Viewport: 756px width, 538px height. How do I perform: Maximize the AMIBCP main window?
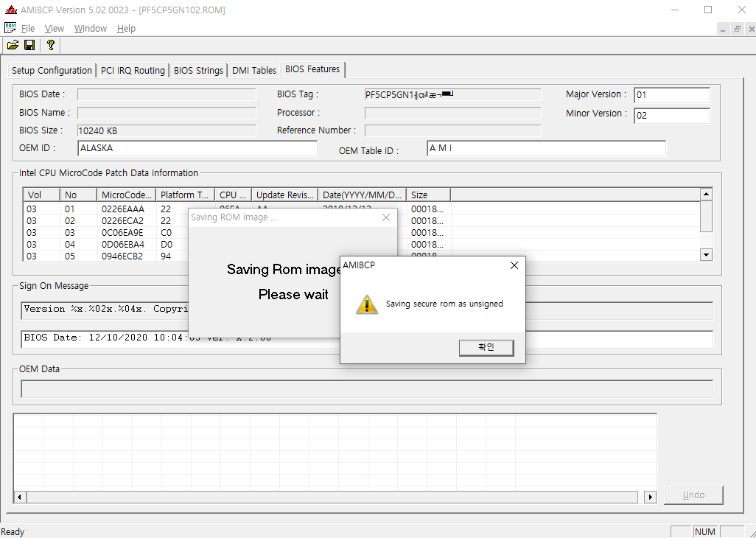(708, 10)
